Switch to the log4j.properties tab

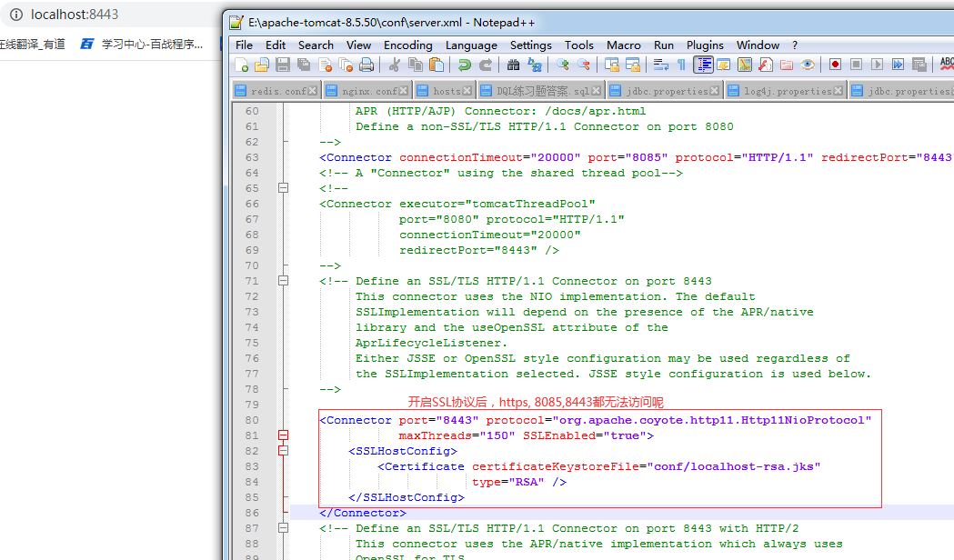[x=785, y=91]
